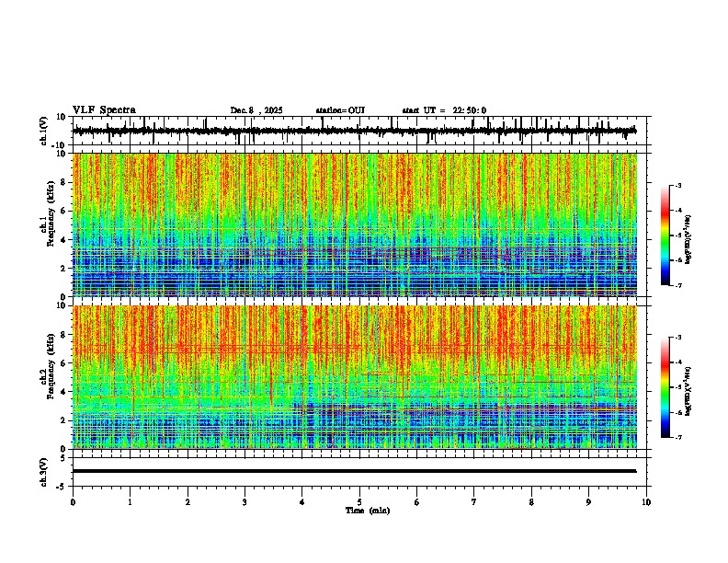Image resolution: width=728 pixels, height=563 pixels.
Task: Click the "6" kHz tick on ch.2 frequency axis
Action: coord(64,363)
